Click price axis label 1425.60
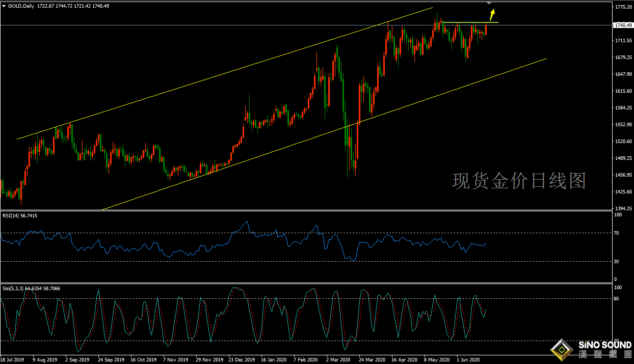634x364 pixels. pos(622,192)
